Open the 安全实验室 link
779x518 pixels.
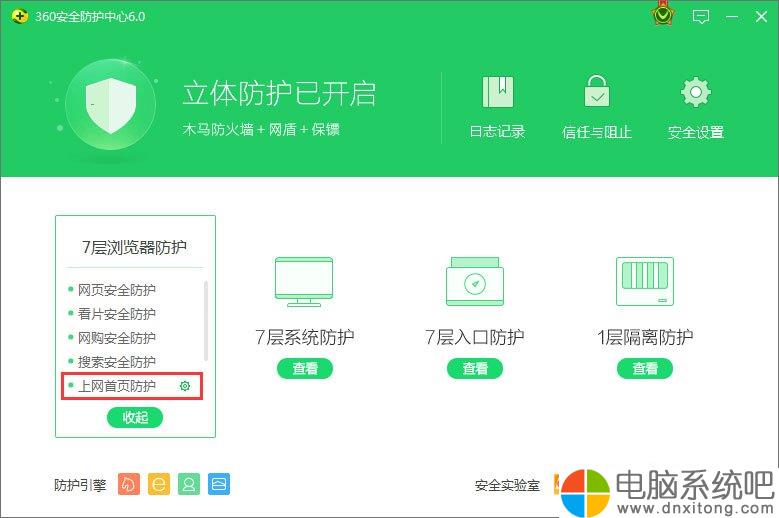507,485
